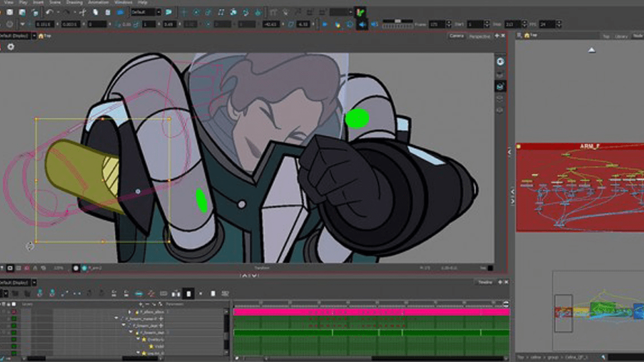Click the white up arrow in the Node view
The height and width of the screenshot is (362, 644).
click(x=591, y=50)
